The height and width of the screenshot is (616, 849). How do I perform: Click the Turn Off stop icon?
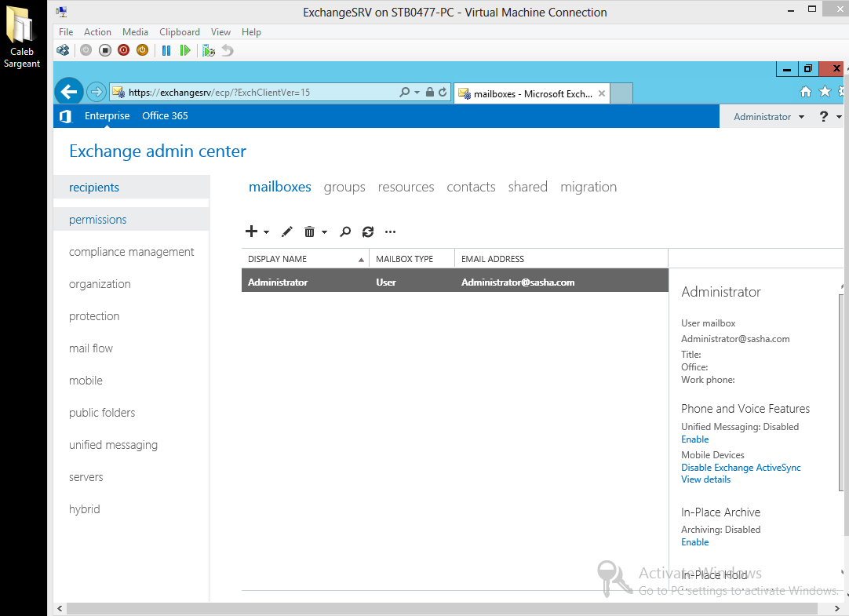pyautogui.click(x=105, y=50)
